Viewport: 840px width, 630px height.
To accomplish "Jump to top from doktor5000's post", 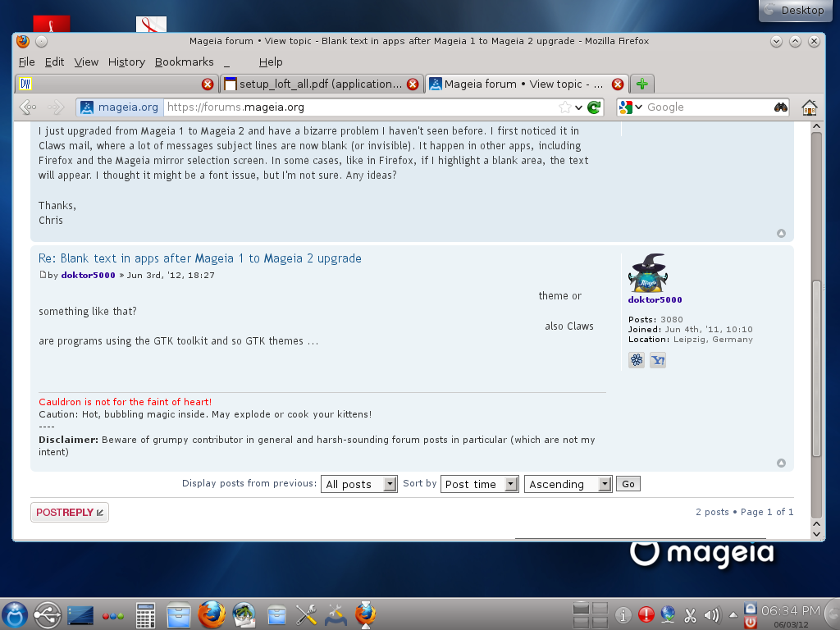I will coord(781,463).
